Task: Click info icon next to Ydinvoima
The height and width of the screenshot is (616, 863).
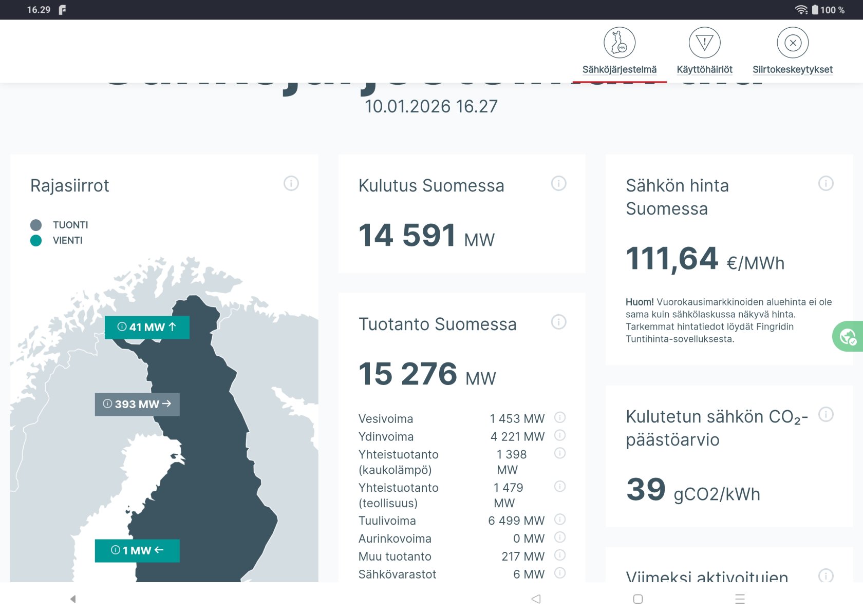Action: [560, 435]
